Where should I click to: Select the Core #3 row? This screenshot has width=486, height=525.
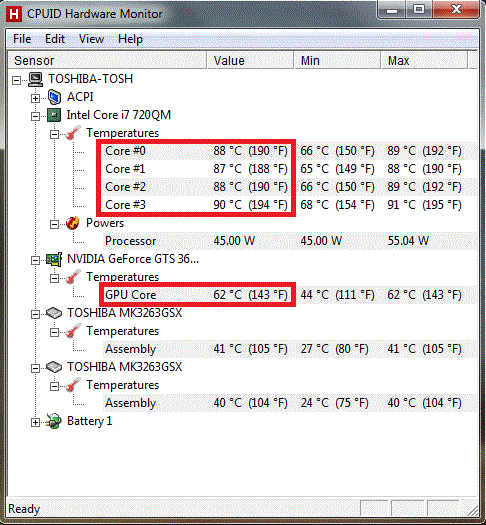[290, 205]
